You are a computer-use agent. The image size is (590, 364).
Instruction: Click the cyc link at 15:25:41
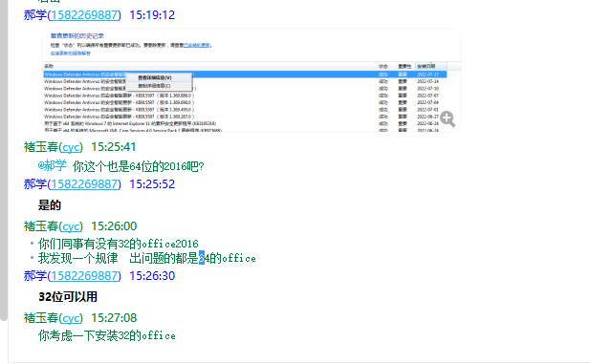pyautogui.click(x=71, y=147)
